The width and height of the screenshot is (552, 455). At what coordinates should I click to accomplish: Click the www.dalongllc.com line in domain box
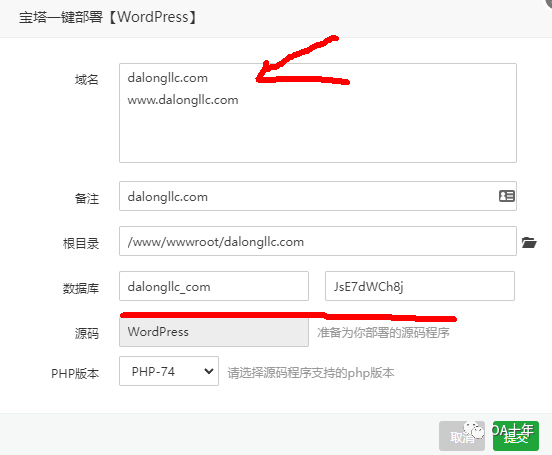click(183, 100)
